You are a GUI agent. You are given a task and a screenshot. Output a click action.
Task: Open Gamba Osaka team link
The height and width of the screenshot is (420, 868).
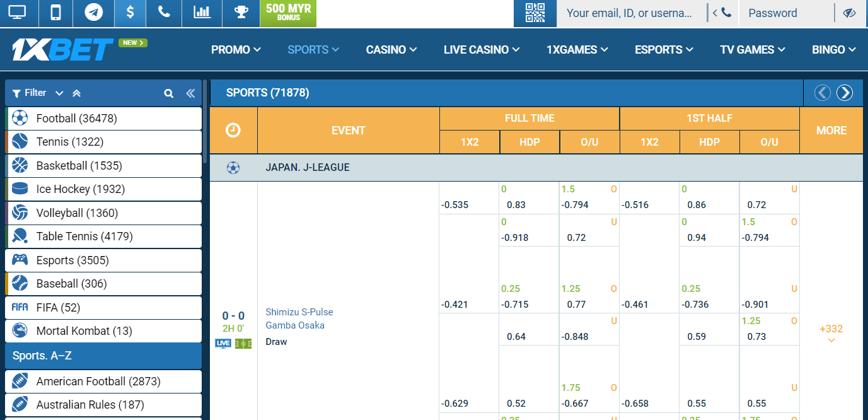(x=295, y=325)
